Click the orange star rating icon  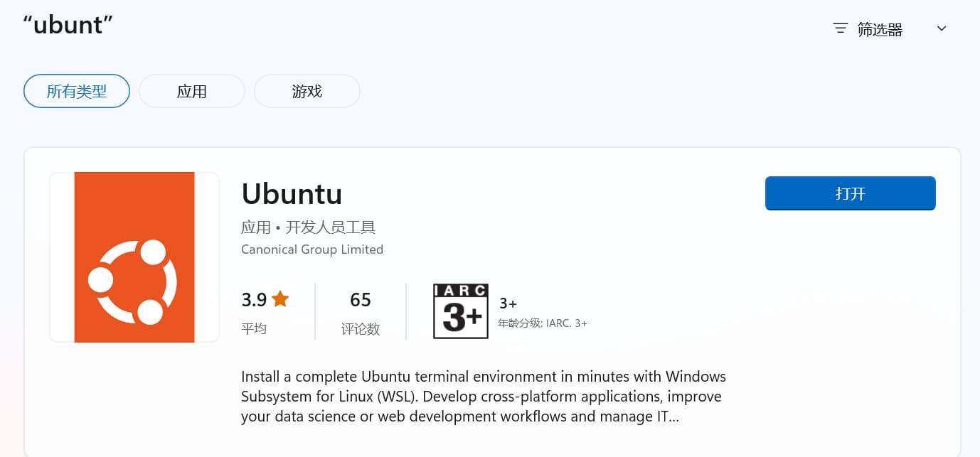coord(280,299)
